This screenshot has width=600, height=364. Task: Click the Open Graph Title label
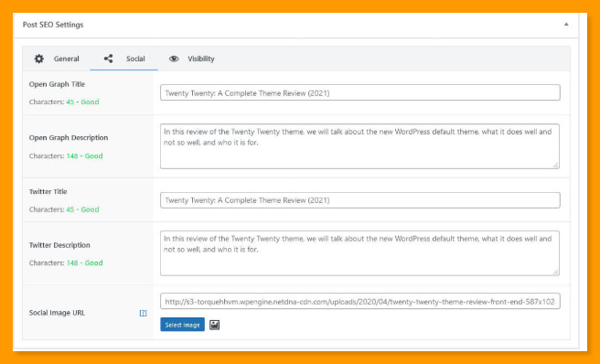[x=57, y=84]
